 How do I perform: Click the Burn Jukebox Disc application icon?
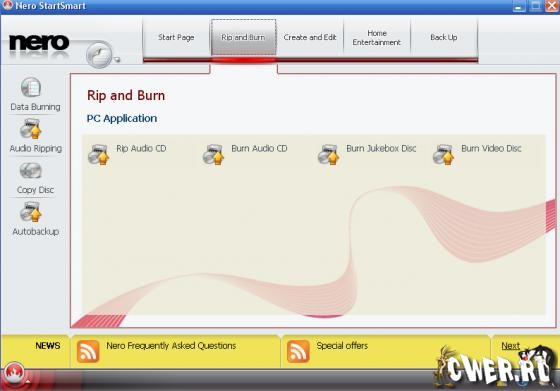tap(329, 154)
